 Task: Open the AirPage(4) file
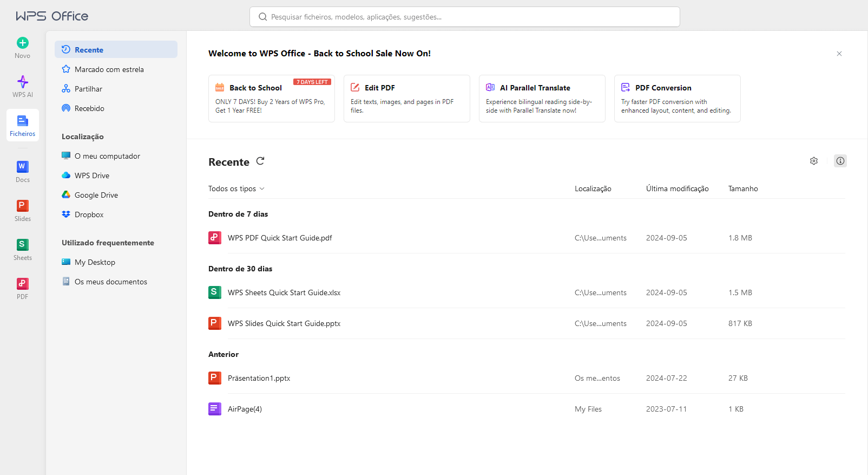pyautogui.click(x=527, y=409)
